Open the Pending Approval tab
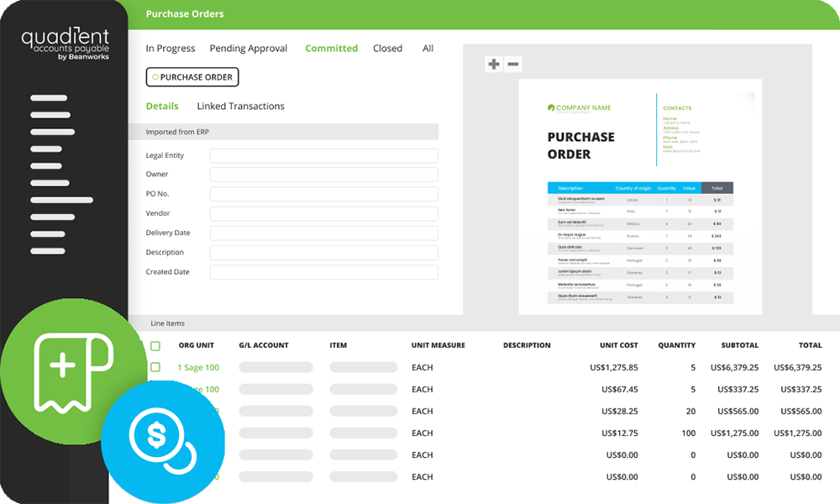 click(x=249, y=49)
